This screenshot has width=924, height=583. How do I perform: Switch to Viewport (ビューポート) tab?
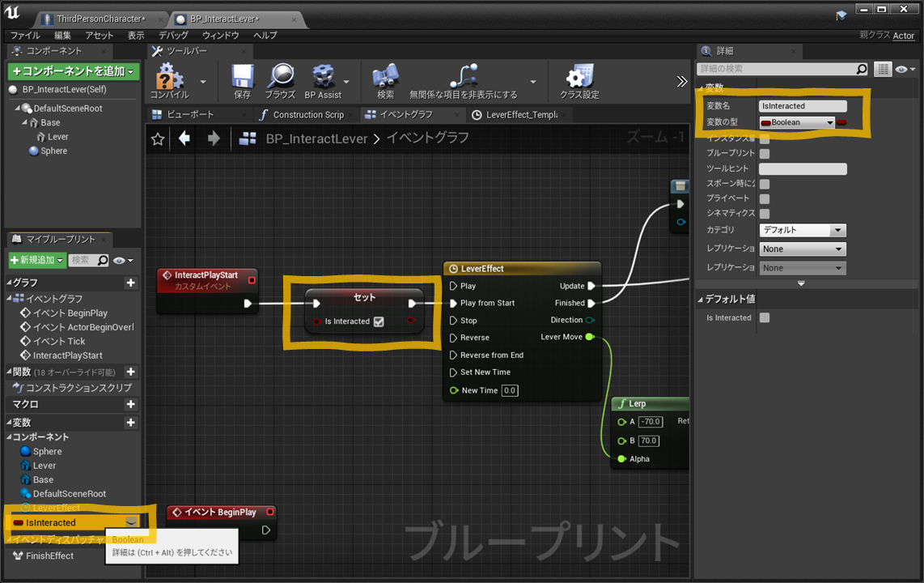(x=190, y=114)
